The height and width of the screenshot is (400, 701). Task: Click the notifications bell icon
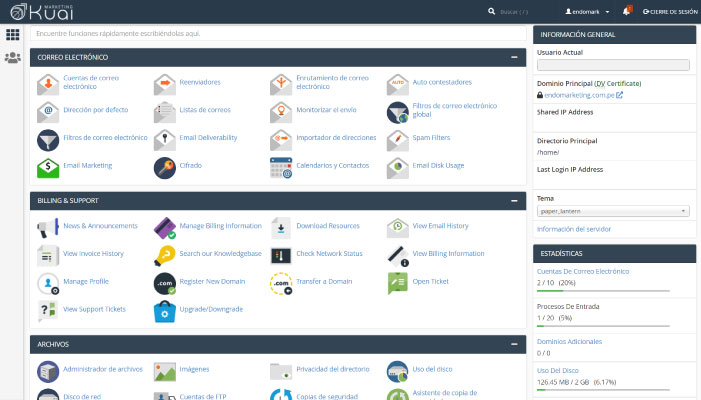click(x=627, y=11)
